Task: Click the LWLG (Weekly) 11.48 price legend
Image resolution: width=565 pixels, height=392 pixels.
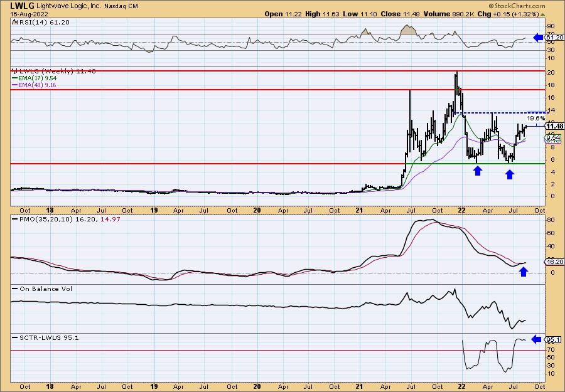Action: [57, 72]
